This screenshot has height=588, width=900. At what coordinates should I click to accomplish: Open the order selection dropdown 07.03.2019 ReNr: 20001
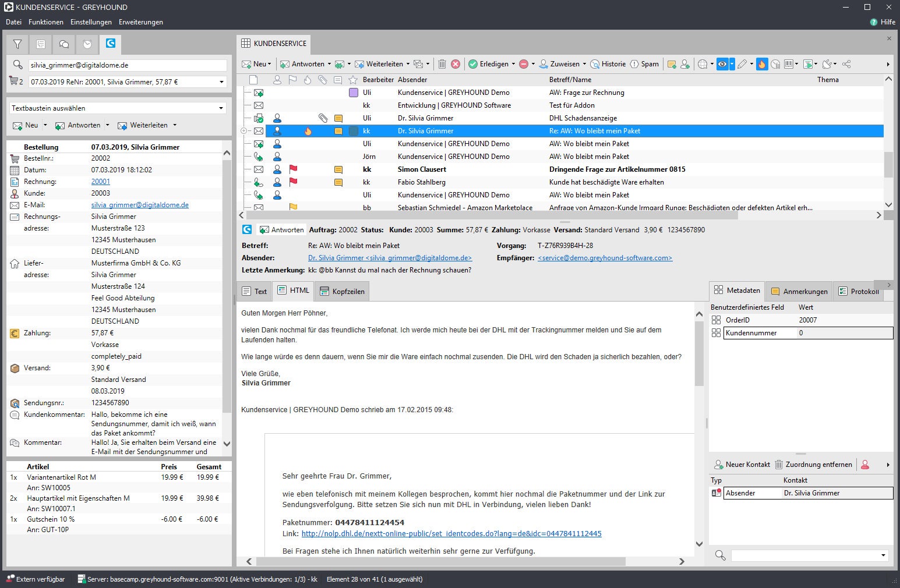coord(221,82)
